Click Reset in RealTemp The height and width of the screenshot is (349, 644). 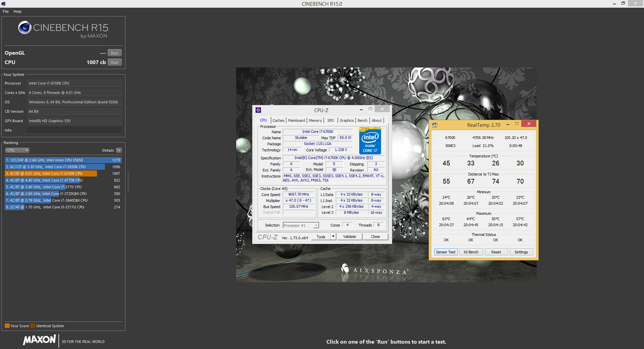pyautogui.click(x=496, y=252)
